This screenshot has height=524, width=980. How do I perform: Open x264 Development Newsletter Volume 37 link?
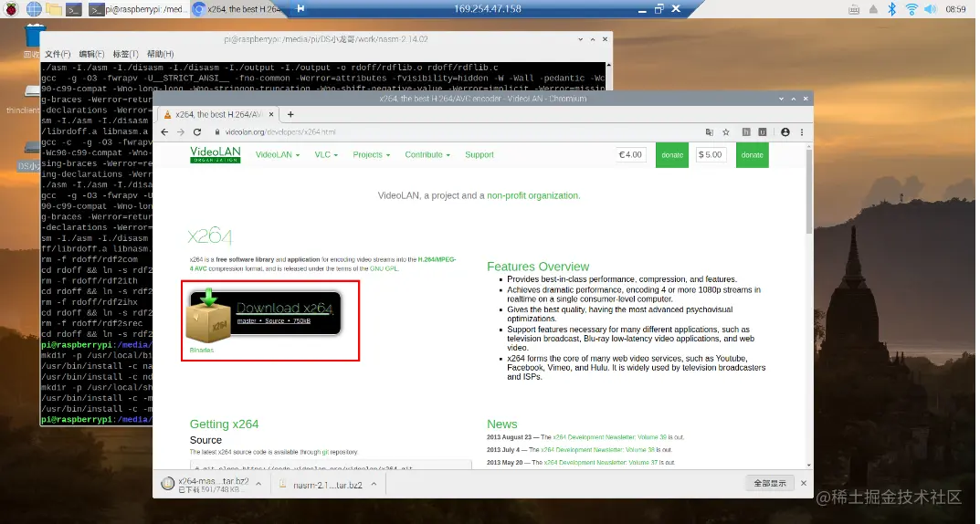(x=601, y=462)
